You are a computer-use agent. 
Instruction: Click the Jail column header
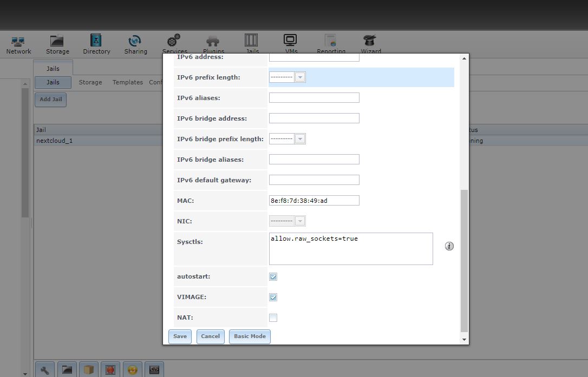[98, 130]
